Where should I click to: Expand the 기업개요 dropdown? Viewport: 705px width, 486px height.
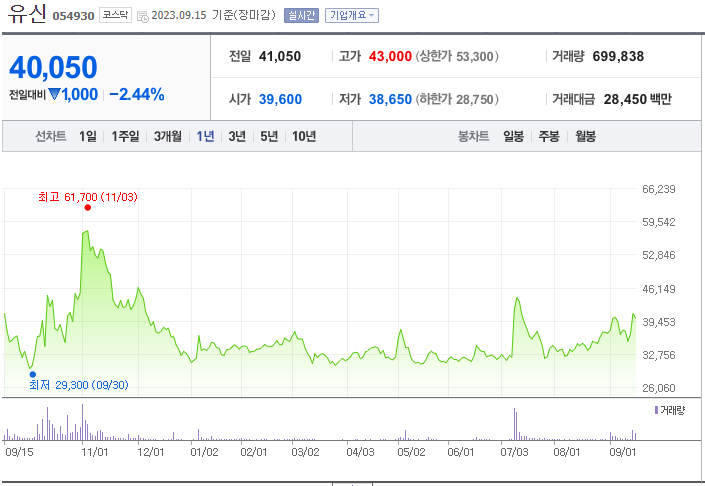coord(352,16)
